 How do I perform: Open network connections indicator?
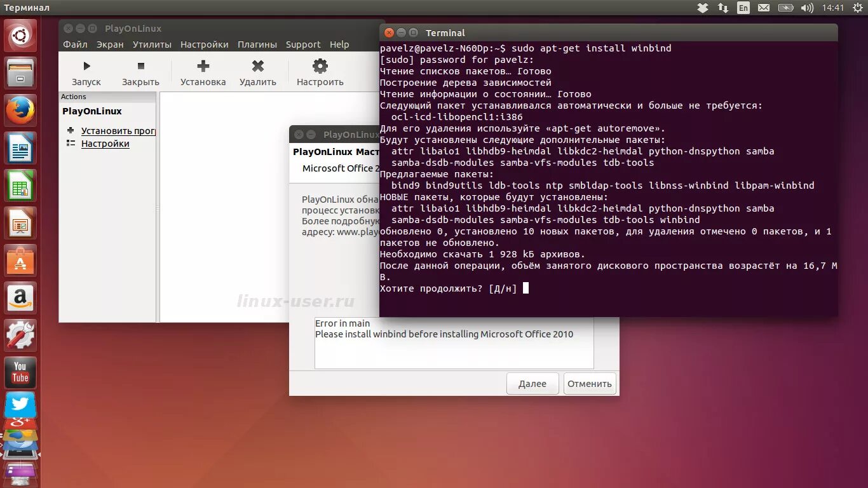(723, 8)
